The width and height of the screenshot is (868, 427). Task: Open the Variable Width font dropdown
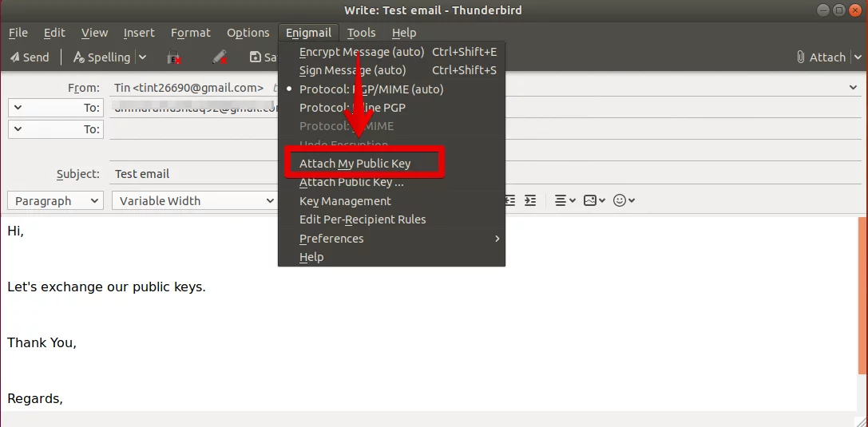(194, 201)
